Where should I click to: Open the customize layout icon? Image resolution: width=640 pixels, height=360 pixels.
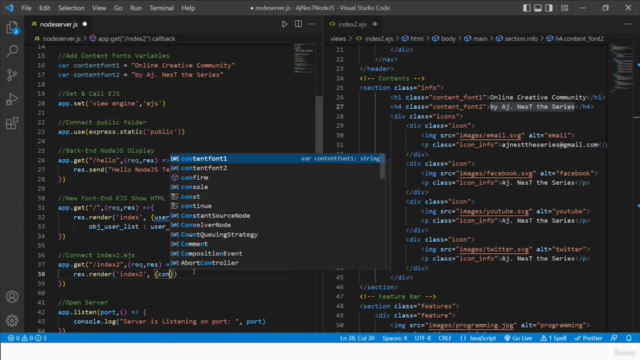tap(564, 8)
